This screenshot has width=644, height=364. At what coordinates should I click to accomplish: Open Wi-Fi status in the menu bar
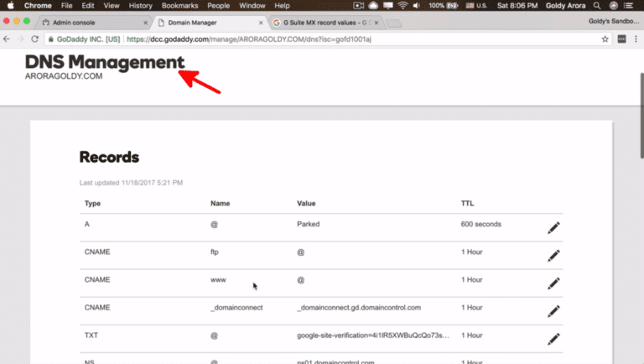pyautogui.click(x=402, y=6)
